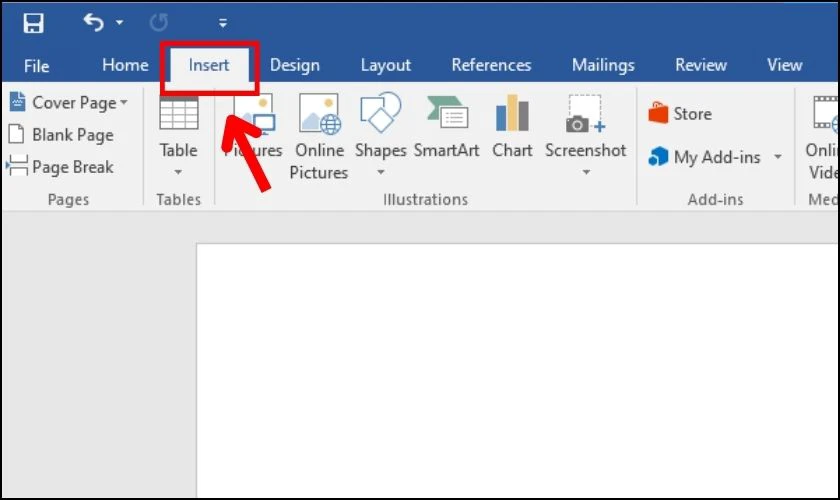
Task: Click the Chart label text
Action: (x=512, y=150)
